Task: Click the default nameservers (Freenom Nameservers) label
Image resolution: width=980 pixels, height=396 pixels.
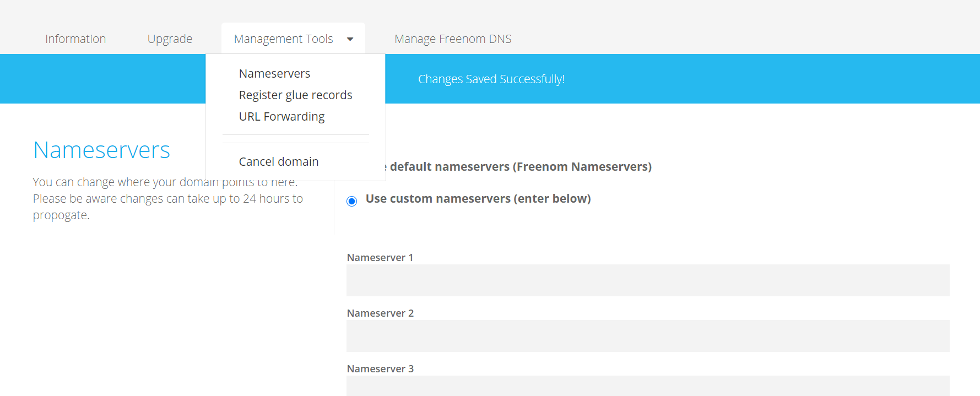Action: (x=521, y=166)
